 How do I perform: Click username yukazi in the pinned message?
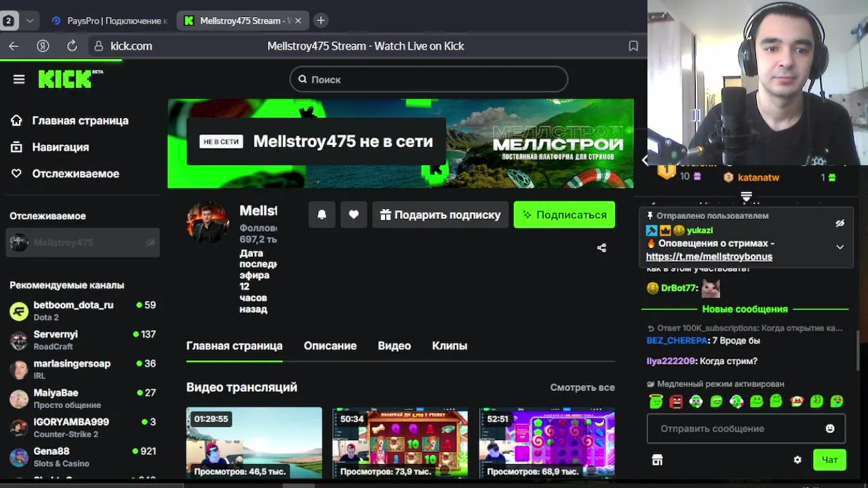pos(700,230)
